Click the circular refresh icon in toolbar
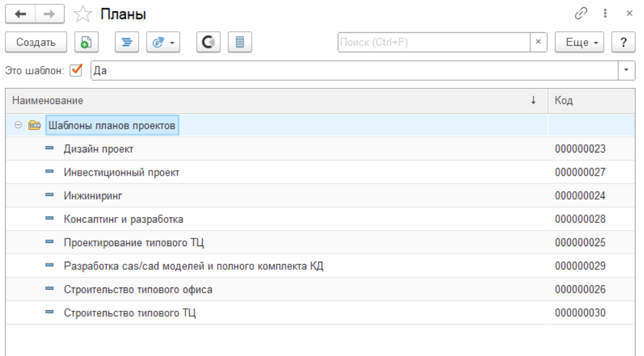Screen dimensions: 644x356 click(x=208, y=43)
